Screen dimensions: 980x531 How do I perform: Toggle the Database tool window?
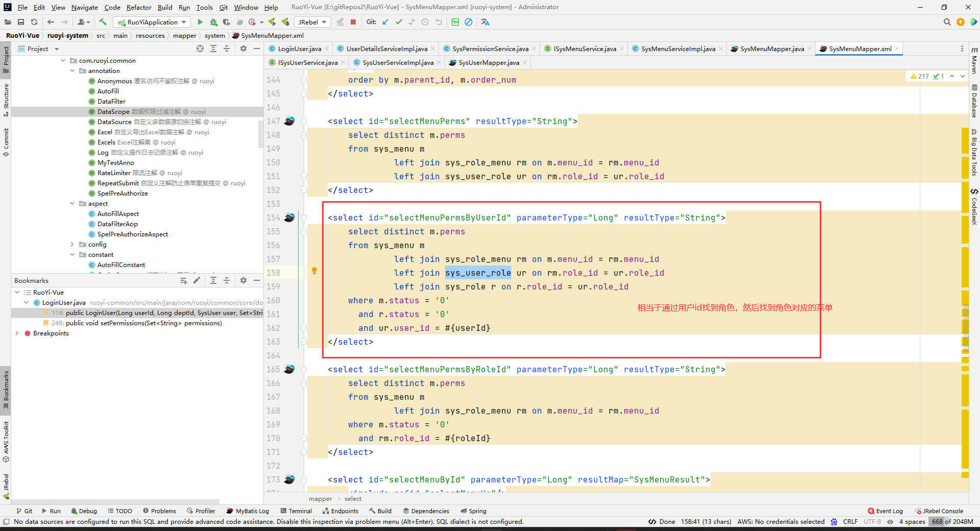[974, 101]
